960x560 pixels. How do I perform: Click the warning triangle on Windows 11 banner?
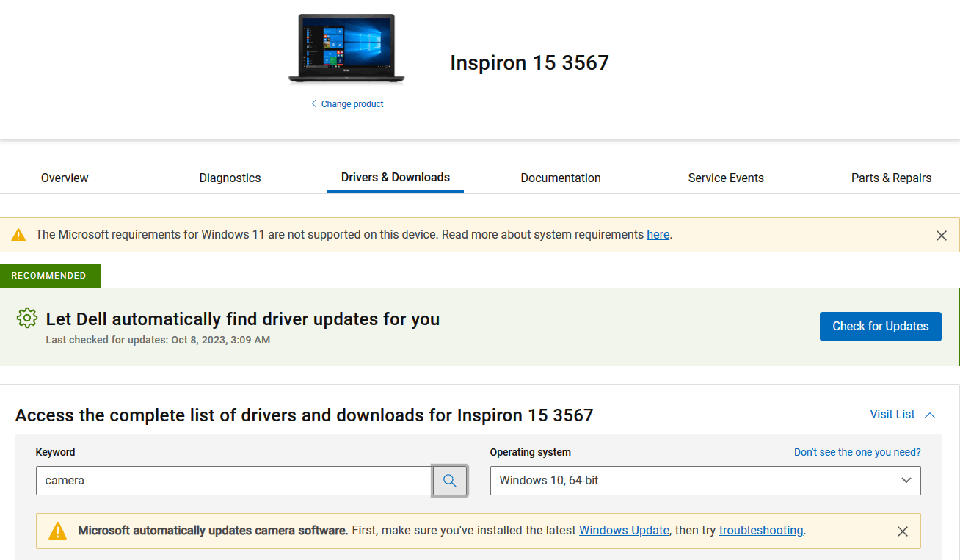click(18, 234)
